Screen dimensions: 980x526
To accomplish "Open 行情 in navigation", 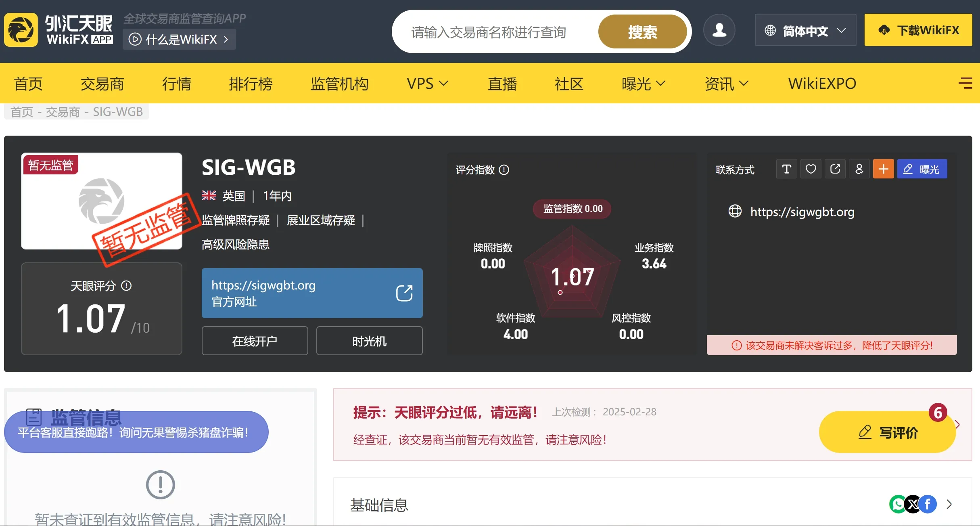I will [177, 84].
